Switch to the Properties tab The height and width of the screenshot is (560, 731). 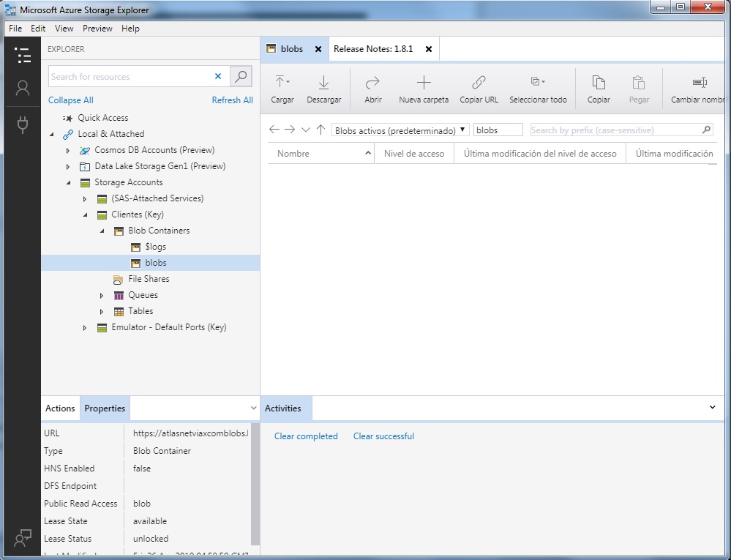[105, 408]
